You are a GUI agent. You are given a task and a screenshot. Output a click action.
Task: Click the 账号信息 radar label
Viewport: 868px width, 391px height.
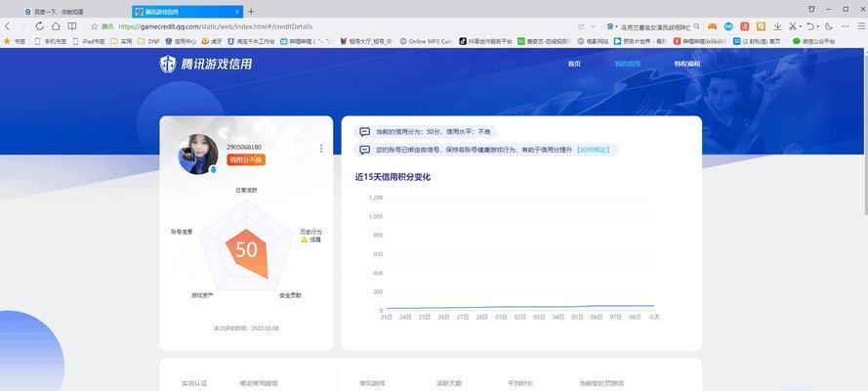click(x=182, y=232)
